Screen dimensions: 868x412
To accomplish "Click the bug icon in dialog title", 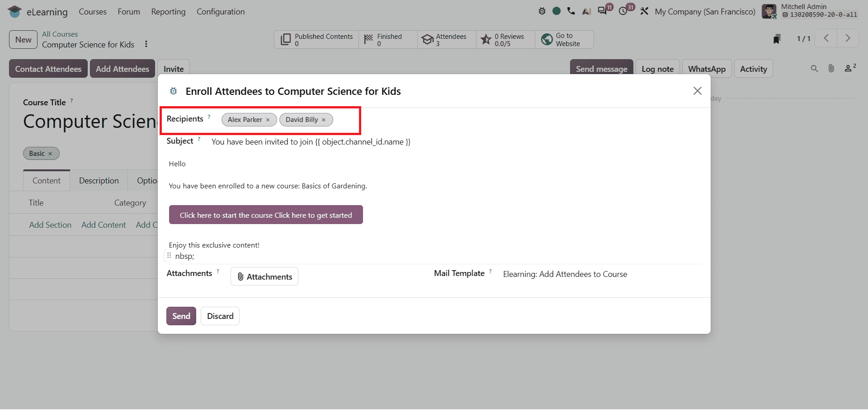I will coord(173,91).
